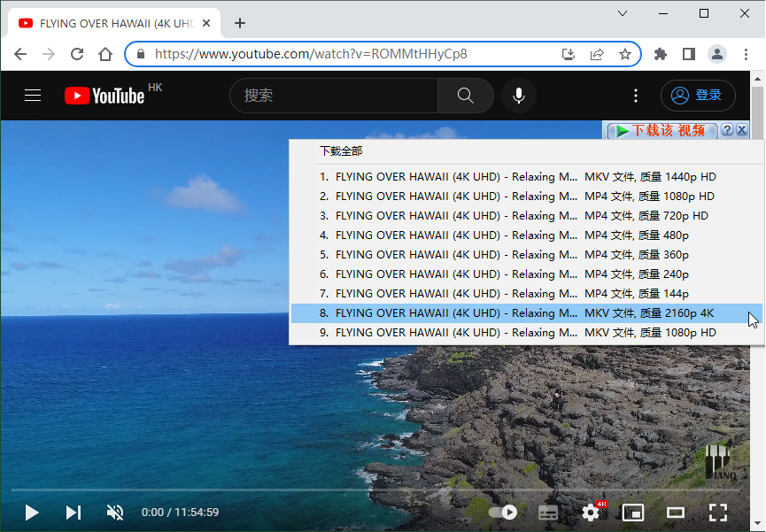Click the address bar URL
Viewport: 766px width, 532px height.
coord(311,54)
